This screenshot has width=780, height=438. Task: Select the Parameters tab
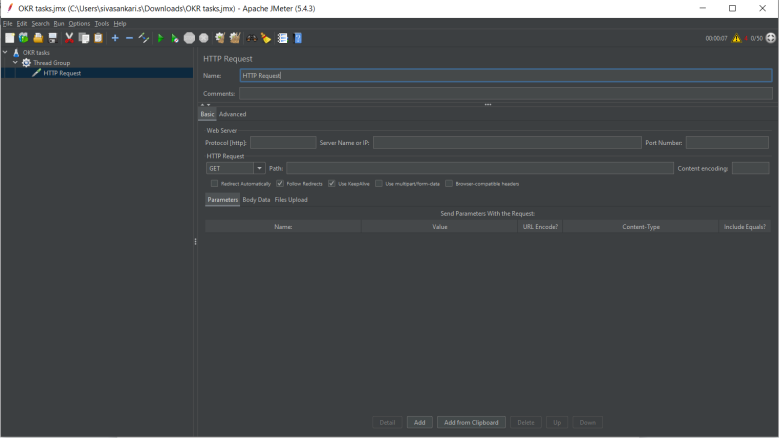point(222,200)
